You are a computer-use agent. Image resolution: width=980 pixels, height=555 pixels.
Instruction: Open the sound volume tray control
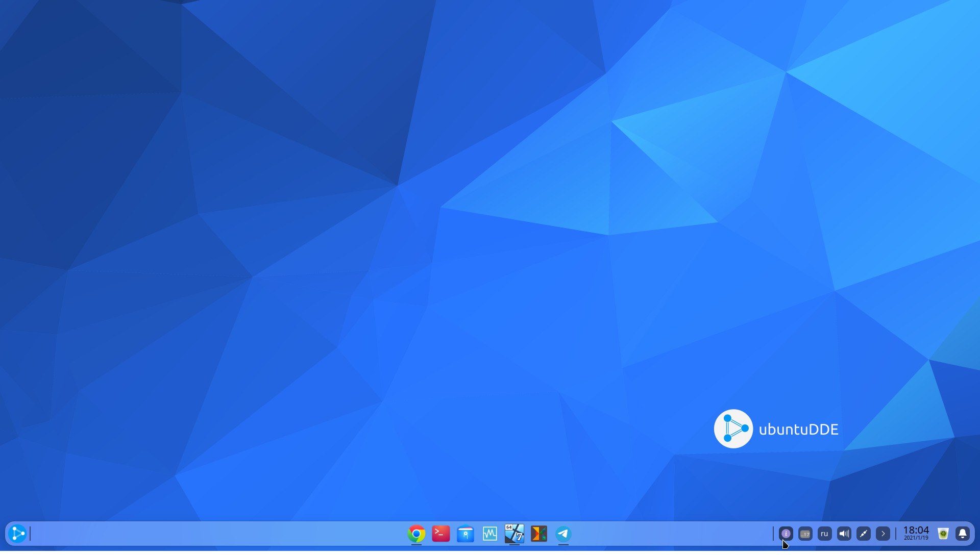pyautogui.click(x=844, y=534)
